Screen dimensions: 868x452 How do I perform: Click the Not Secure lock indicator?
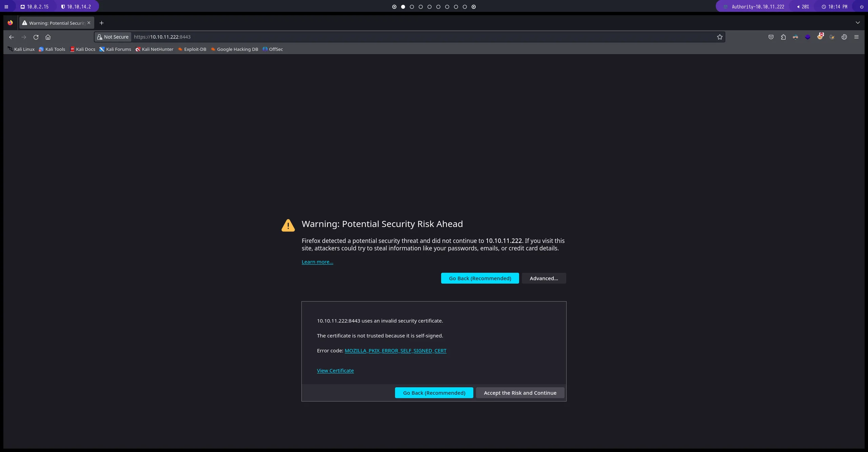pos(113,37)
